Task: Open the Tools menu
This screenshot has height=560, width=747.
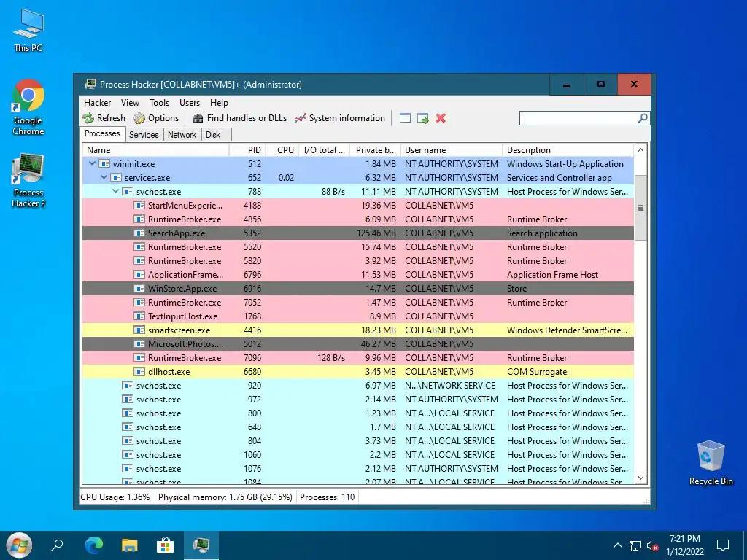Action: point(159,102)
